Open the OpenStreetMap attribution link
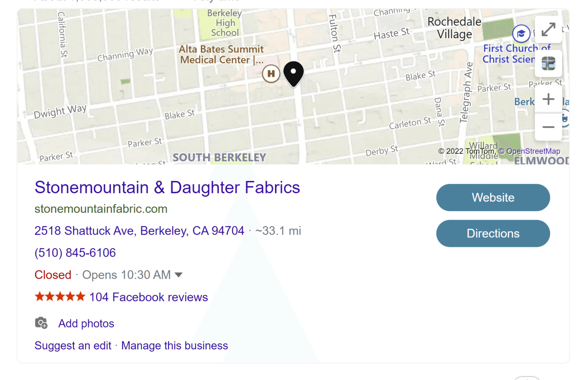The height and width of the screenshot is (380, 588). tap(533, 151)
